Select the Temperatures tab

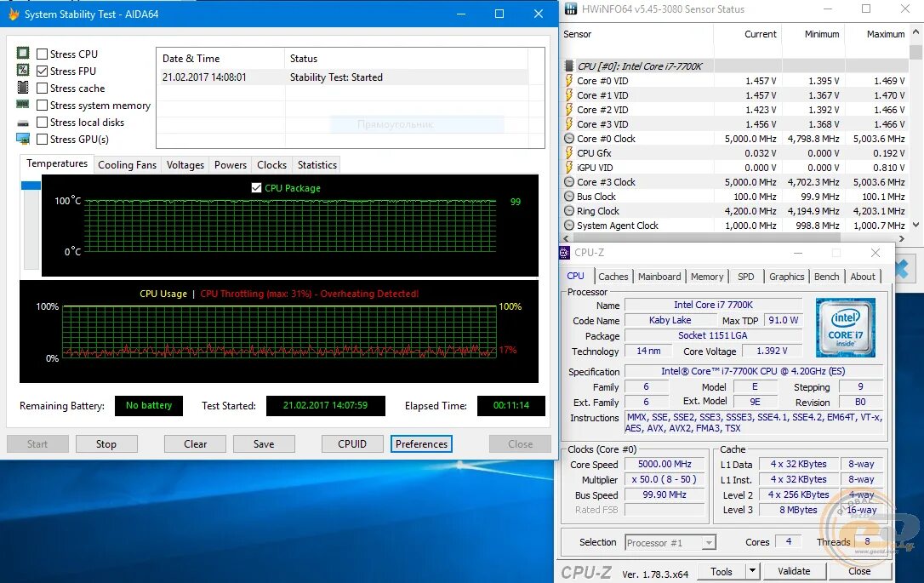(x=56, y=164)
